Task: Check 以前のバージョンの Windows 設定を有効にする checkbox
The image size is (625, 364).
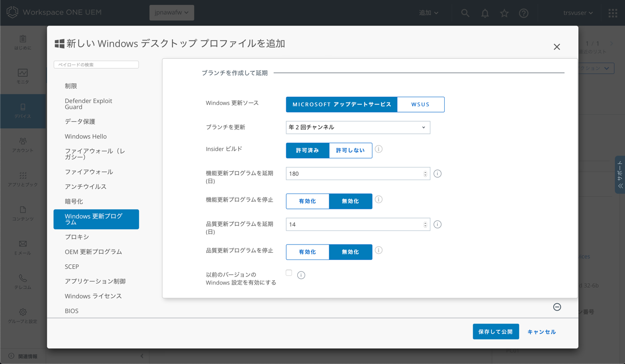Action: coord(289,273)
